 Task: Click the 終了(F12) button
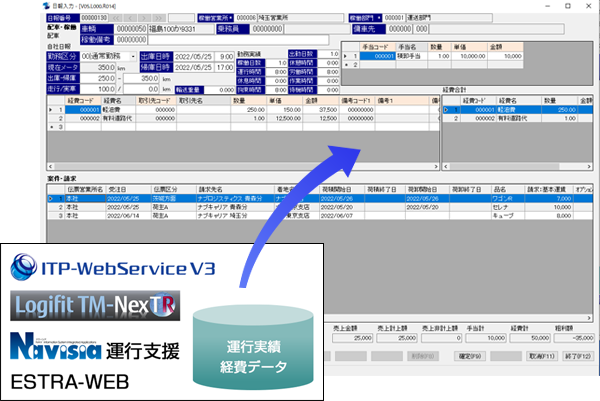578,356
